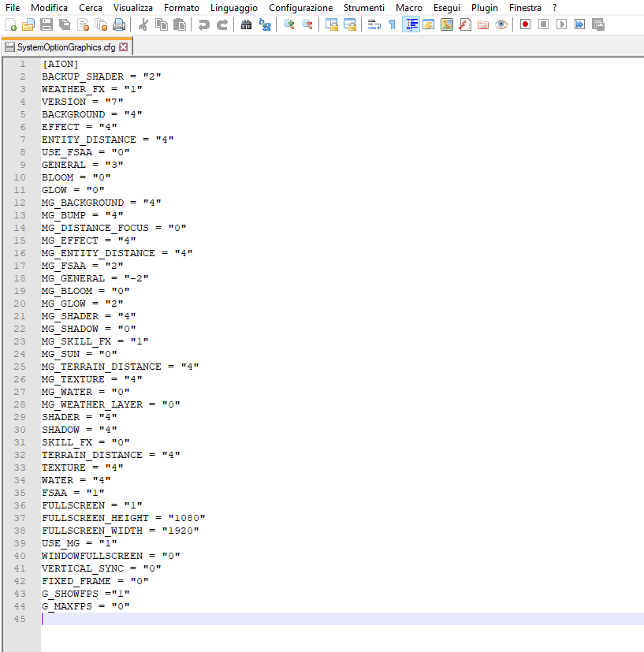Click the Zoom in magnifier icon
The height and width of the screenshot is (652, 644).
(289, 24)
